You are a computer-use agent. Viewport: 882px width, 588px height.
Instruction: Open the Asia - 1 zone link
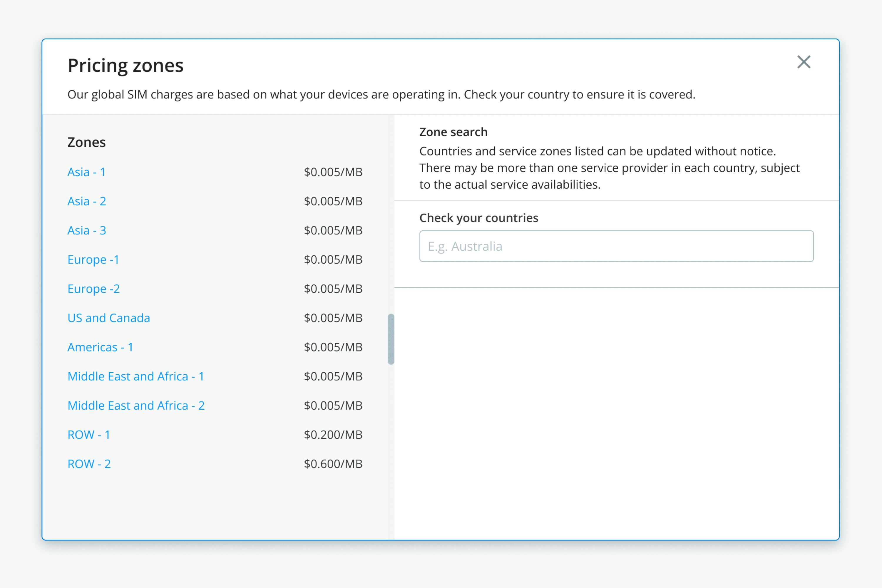click(x=86, y=172)
